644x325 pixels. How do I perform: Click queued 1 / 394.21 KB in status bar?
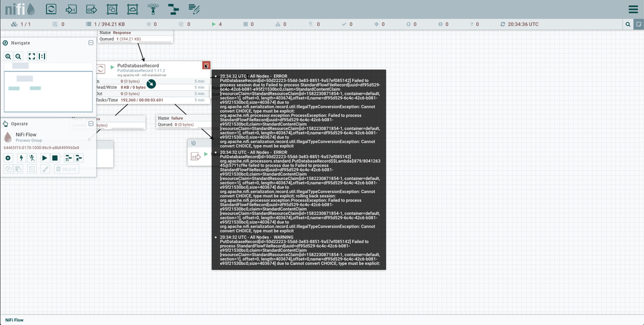[x=105, y=25]
